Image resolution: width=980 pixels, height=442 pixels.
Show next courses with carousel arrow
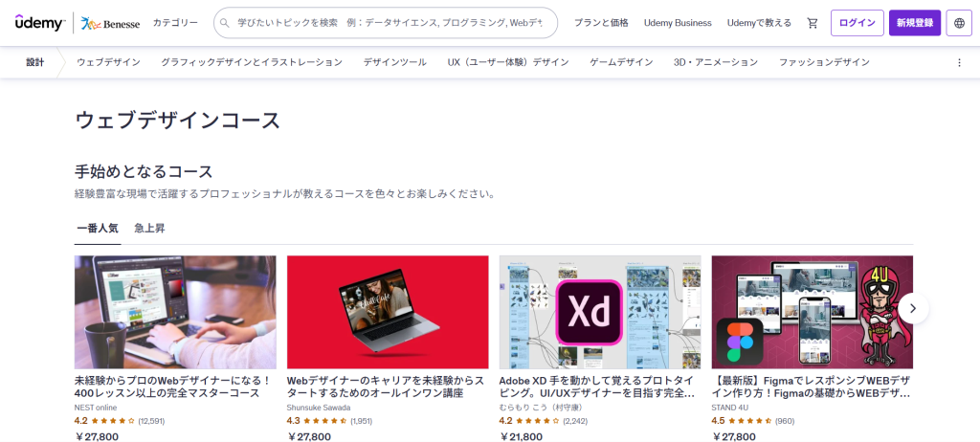(x=913, y=308)
